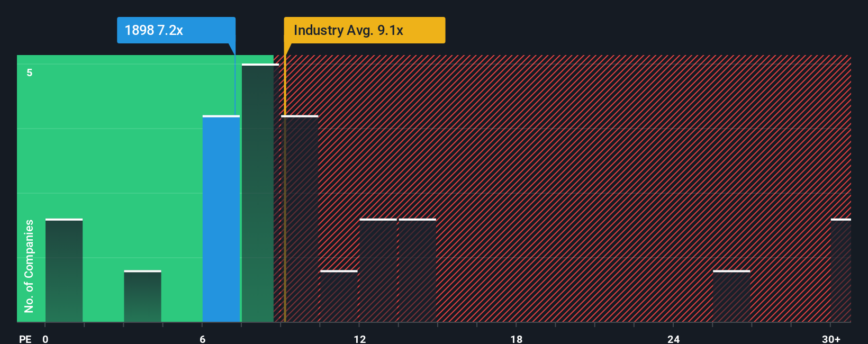Click the bar just right of industry average line

pyautogui.click(x=300, y=219)
